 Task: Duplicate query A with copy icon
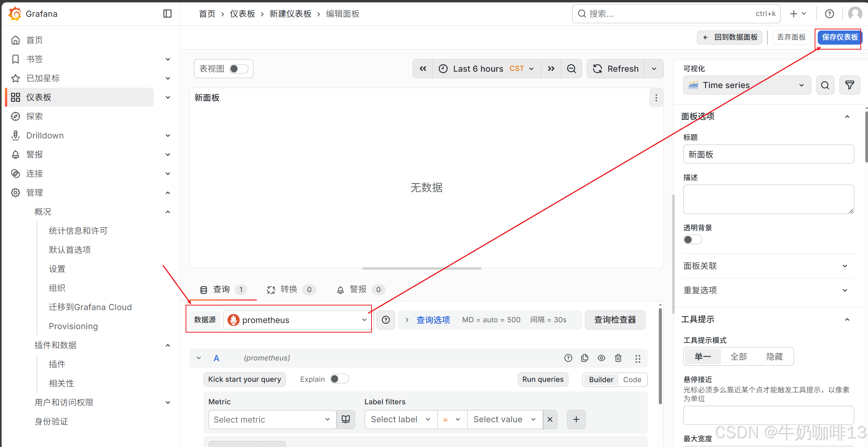pos(585,358)
